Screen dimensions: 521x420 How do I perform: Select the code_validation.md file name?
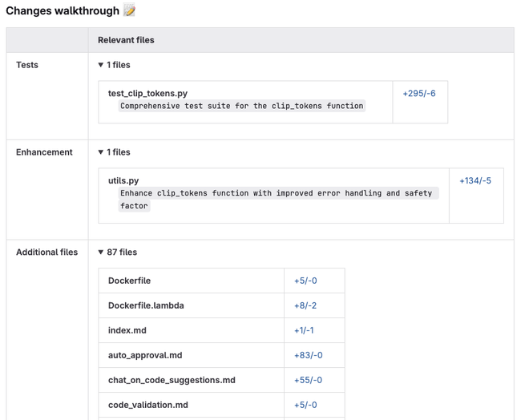click(147, 405)
